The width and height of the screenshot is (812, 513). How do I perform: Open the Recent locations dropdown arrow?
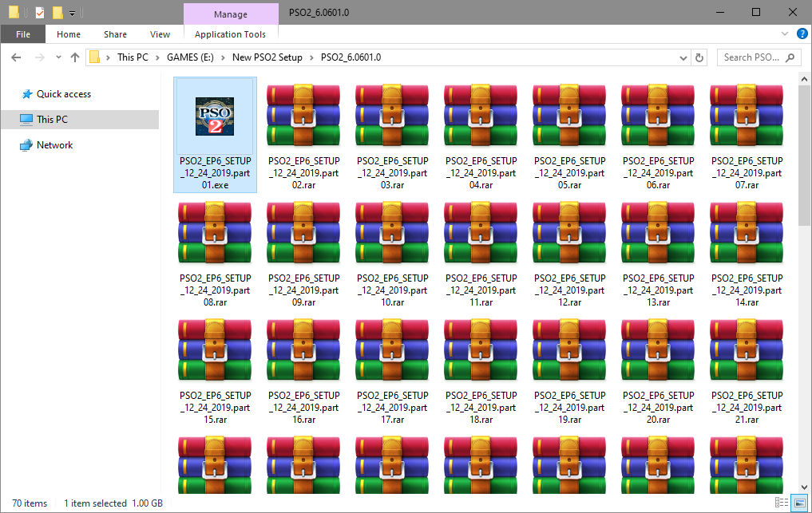tap(58, 57)
